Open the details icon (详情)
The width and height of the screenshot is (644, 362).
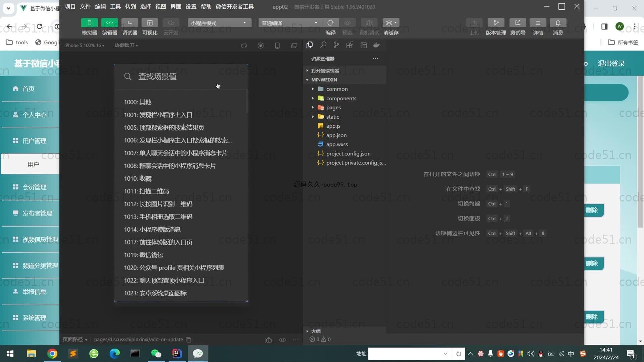point(538,23)
